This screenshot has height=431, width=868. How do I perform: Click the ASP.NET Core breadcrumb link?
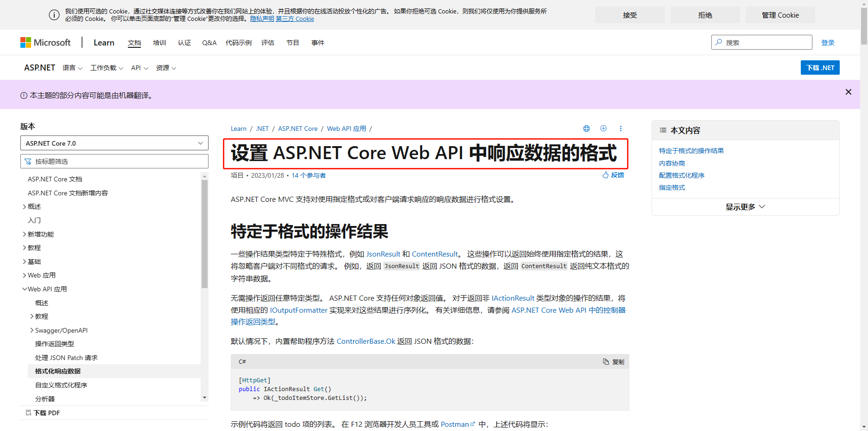click(298, 129)
